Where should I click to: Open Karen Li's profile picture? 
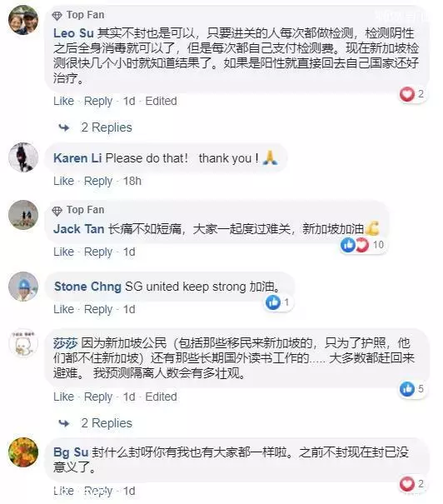tap(23, 157)
